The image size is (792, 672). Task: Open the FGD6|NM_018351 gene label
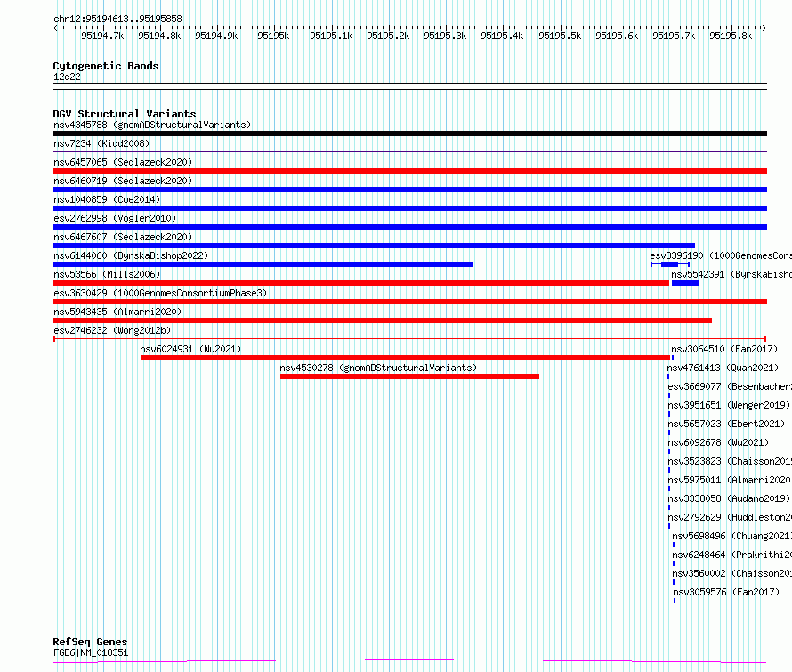(x=91, y=652)
